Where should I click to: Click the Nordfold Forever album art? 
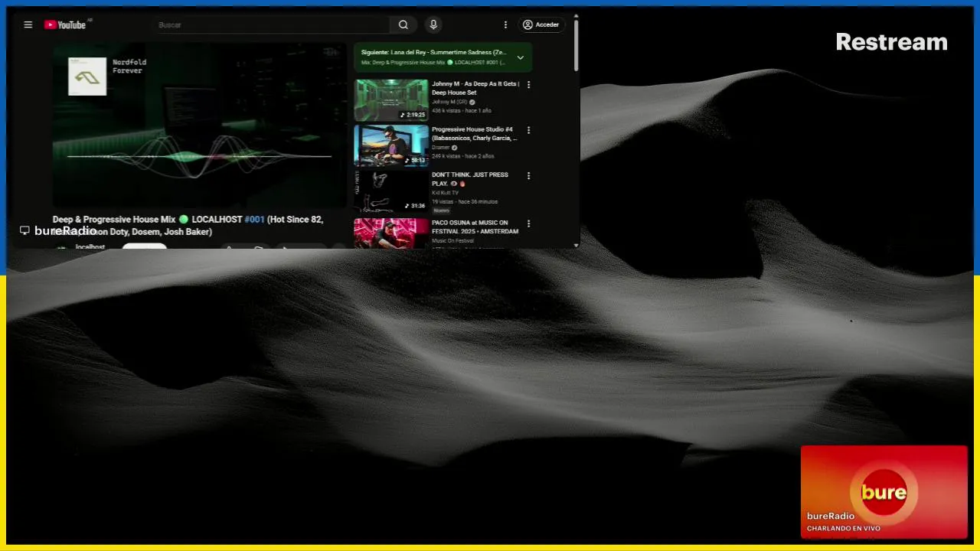tap(87, 77)
